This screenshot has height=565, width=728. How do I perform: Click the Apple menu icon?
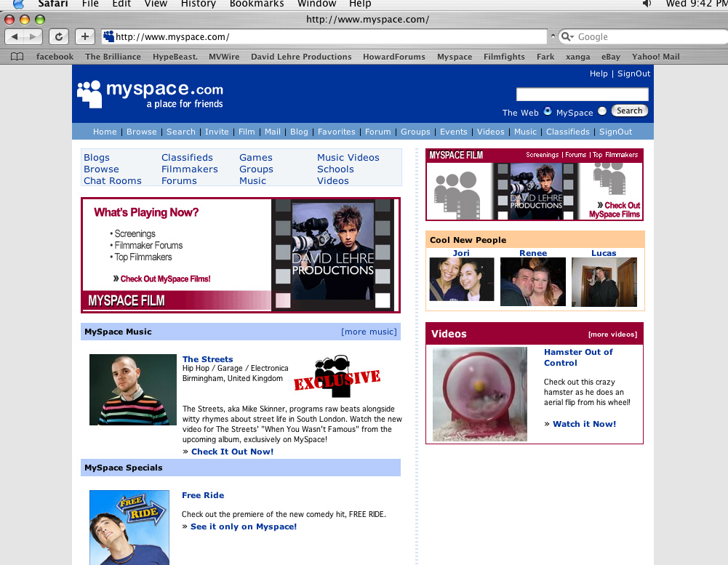[18, 4]
